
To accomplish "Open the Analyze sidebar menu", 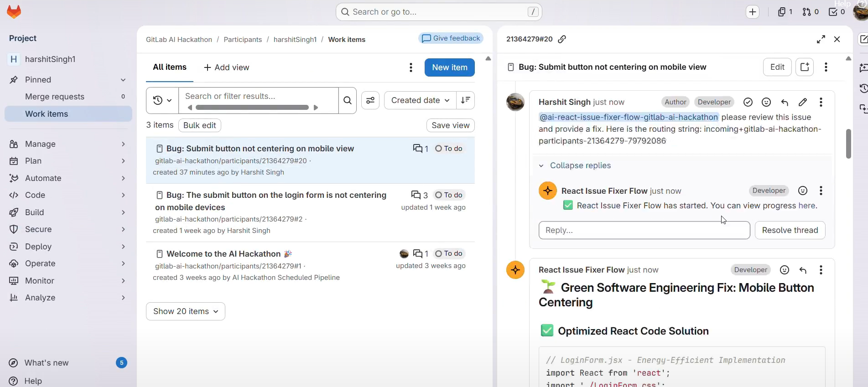I will pyautogui.click(x=68, y=298).
